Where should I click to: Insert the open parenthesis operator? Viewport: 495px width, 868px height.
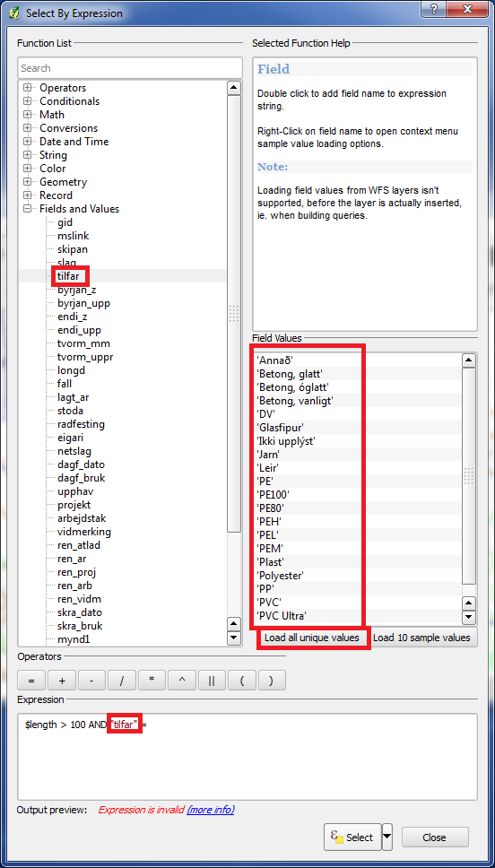tap(241, 681)
